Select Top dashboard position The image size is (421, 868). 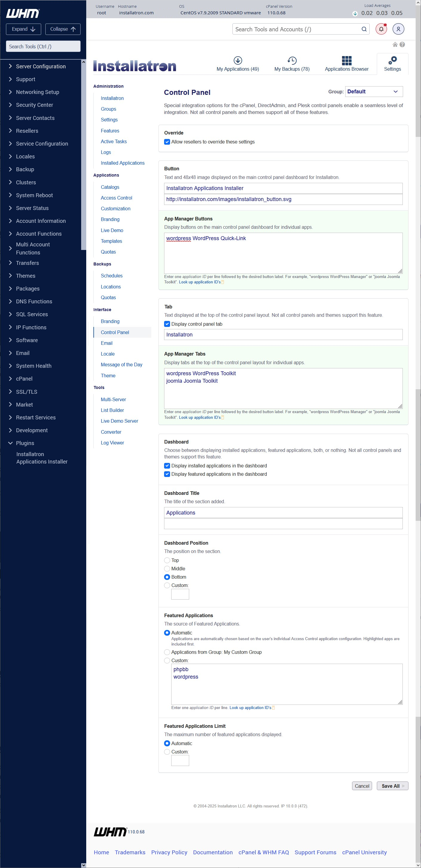pos(167,560)
